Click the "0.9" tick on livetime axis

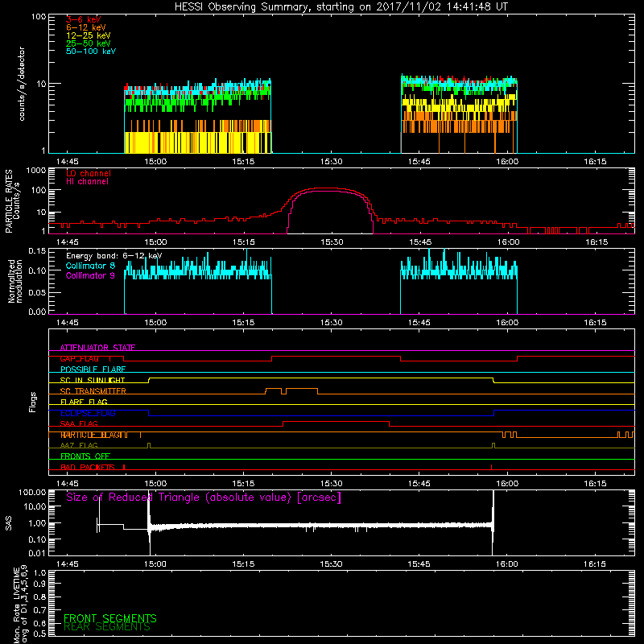(40, 584)
